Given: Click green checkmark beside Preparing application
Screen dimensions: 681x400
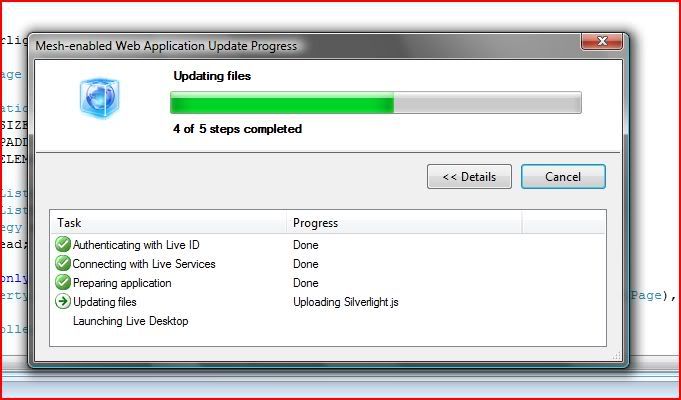Looking at the screenshot, I should click(x=63, y=283).
